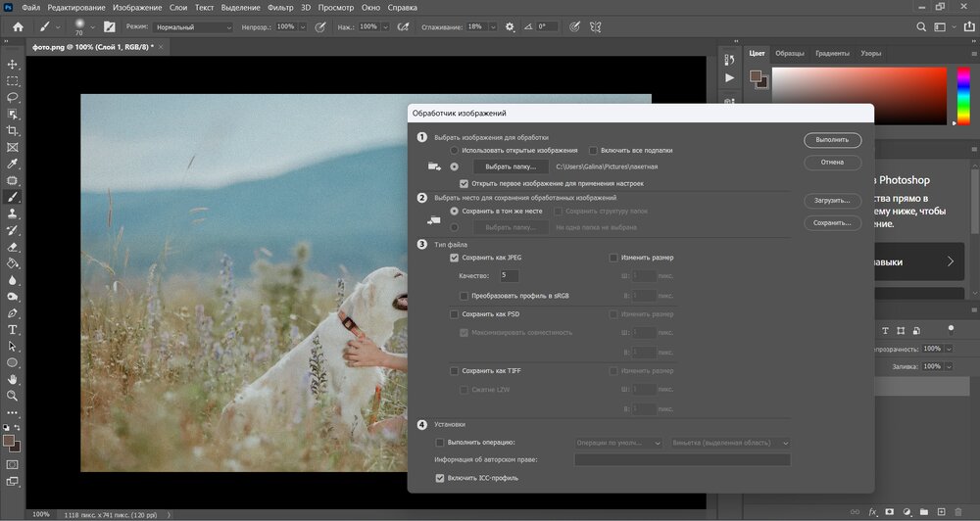
Task: Select 'Использовать открытые изображения' radio button
Action: [454, 151]
